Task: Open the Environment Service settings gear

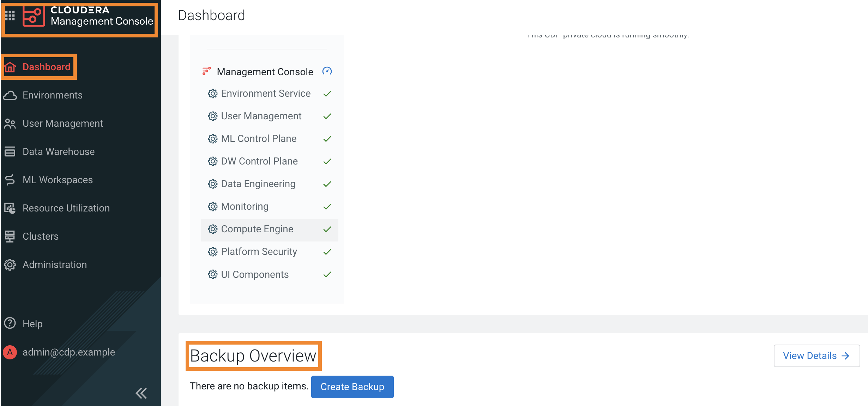Action: click(212, 93)
